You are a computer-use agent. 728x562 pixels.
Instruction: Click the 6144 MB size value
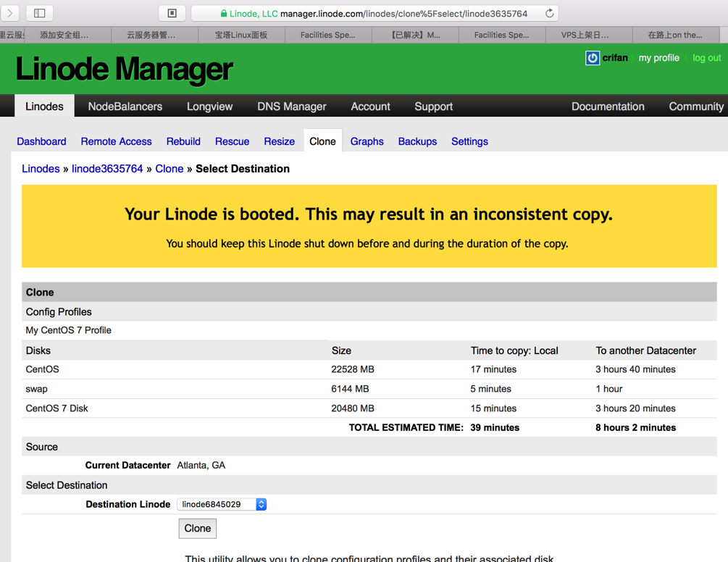(x=350, y=388)
